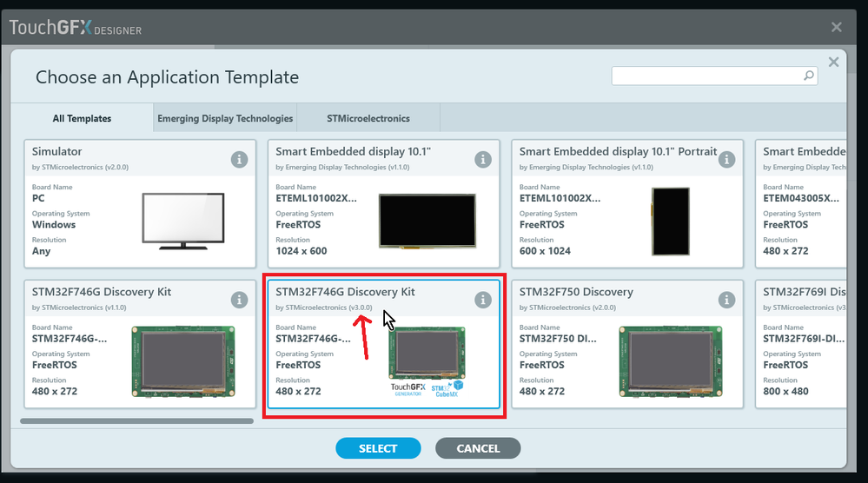
Task: Open info for STM32F746G Discovery Kit v1.1.0
Action: [239, 300]
